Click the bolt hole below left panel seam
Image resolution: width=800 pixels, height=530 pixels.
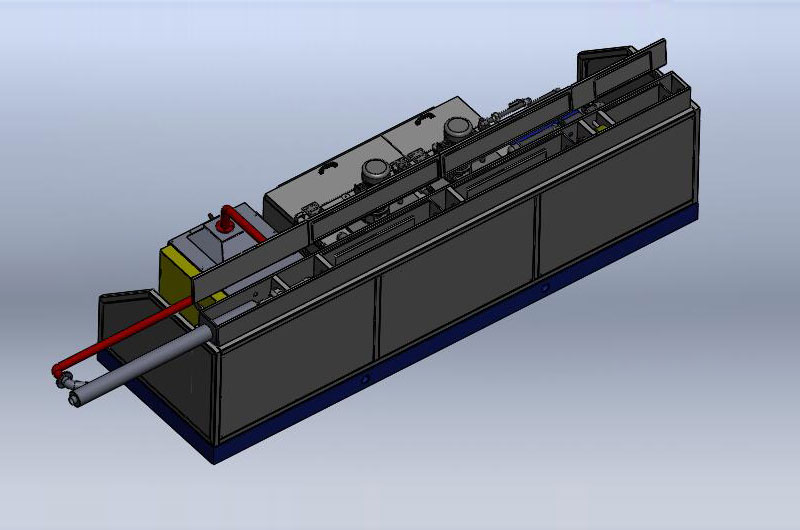pyautogui.click(x=366, y=381)
